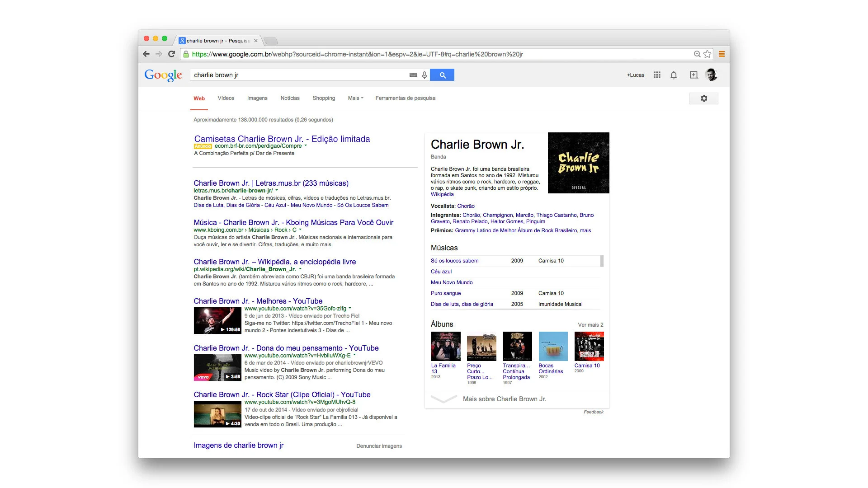Expand the dropdown arrow beside pt.wikipedia.org URL
Screen dimensions: 868x488
[x=300, y=269]
